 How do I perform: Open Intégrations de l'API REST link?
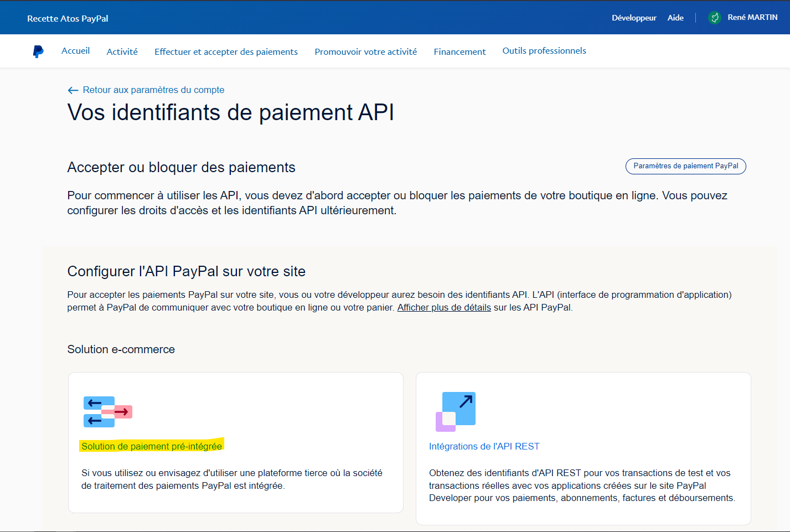click(x=484, y=446)
